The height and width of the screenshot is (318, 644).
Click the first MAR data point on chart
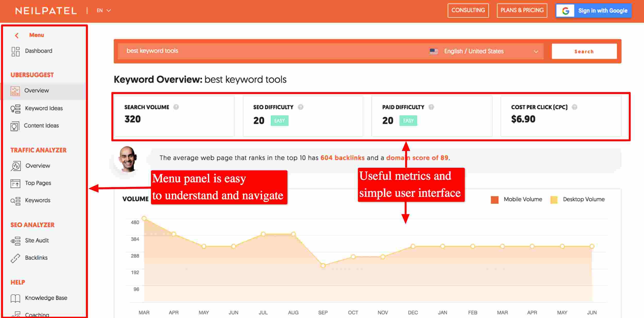(x=144, y=218)
